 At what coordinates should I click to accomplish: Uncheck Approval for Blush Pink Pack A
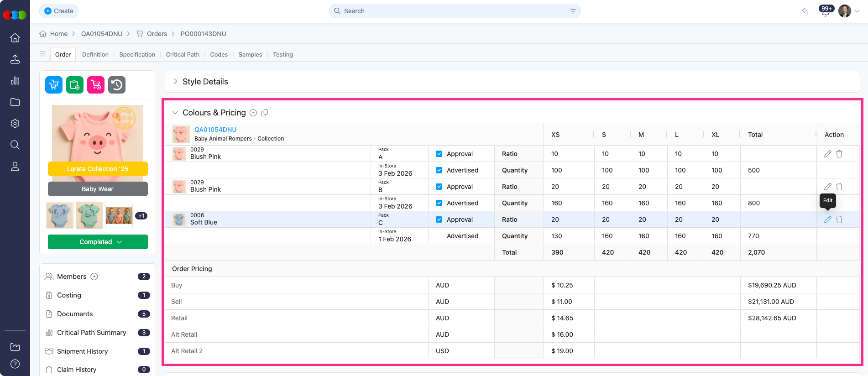click(x=439, y=154)
